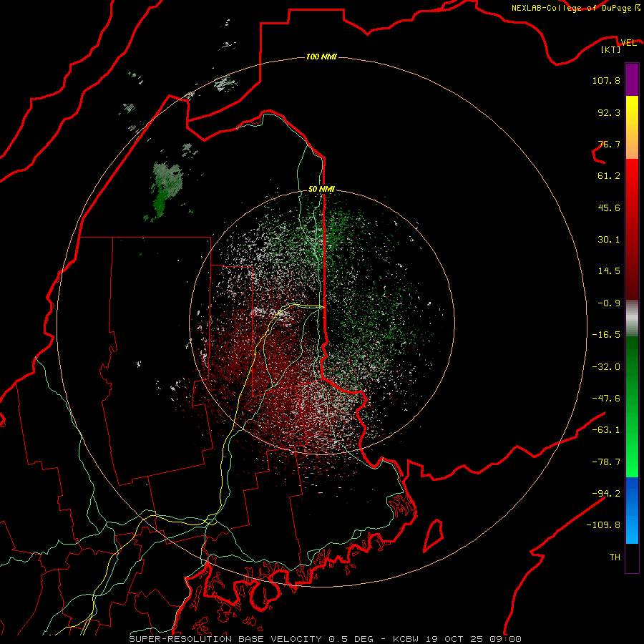Image resolution: width=644 pixels, height=644 pixels.
Task: Click the 76.7 velocity scale value
Action: (x=609, y=144)
